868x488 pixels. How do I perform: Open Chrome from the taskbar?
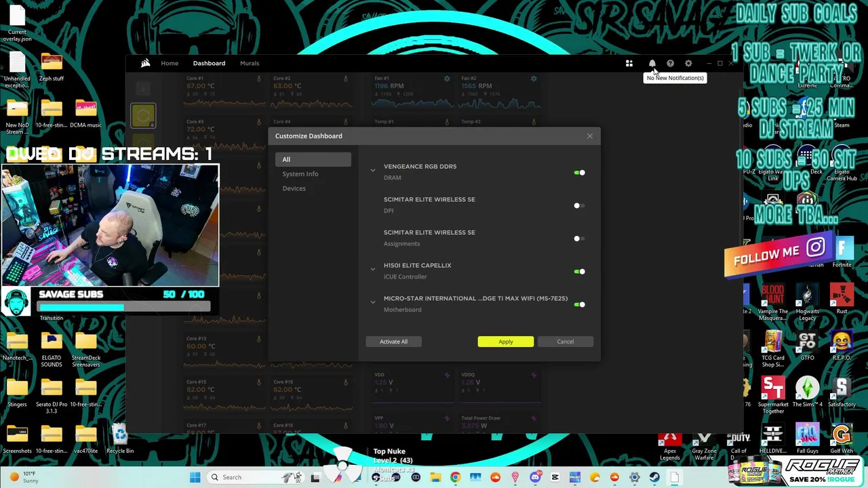(455, 477)
